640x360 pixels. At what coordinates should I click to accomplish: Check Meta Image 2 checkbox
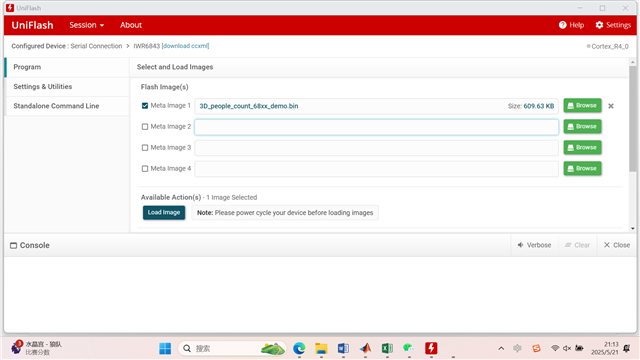click(145, 127)
